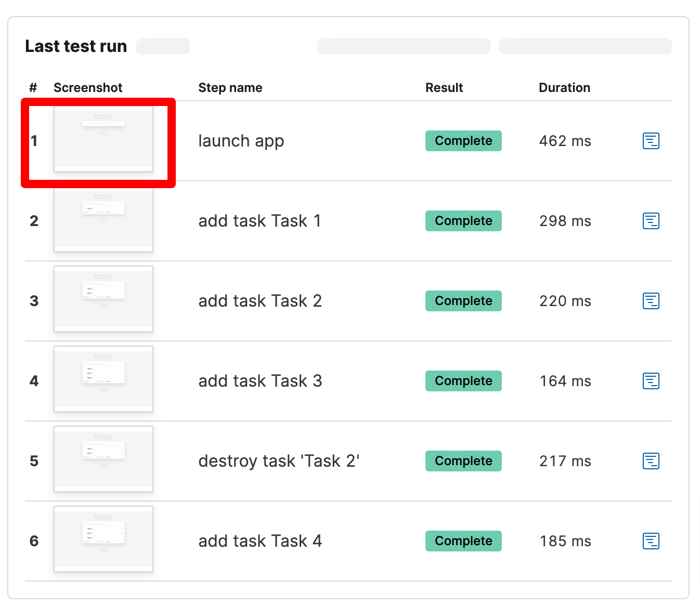Viewport: 700px width, 606px height.
Task: Click the 'Last test run' heading
Action: [75, 46]
